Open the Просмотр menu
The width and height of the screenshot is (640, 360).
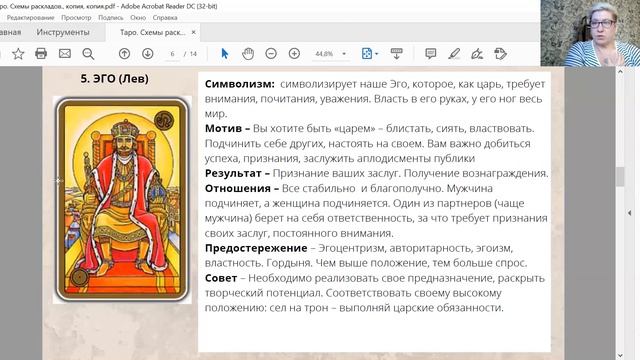coord(76,18)
